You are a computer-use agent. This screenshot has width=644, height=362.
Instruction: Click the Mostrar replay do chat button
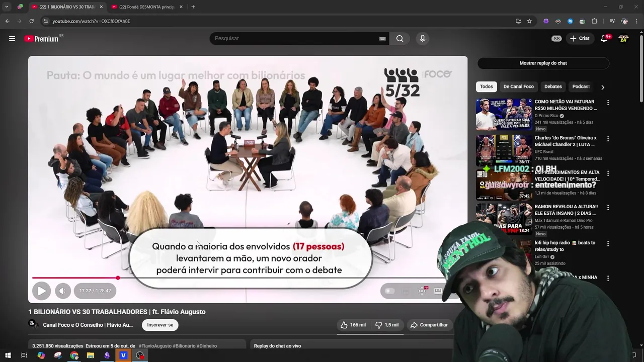click(x=543, y=63)
